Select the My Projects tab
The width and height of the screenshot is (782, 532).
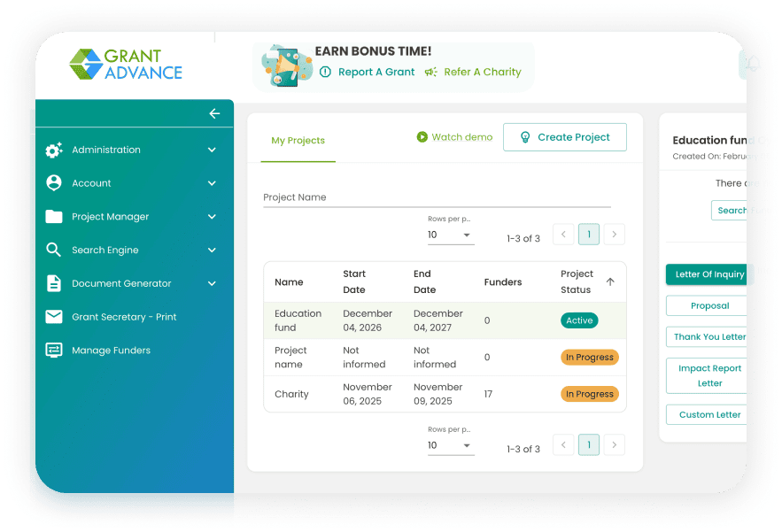pyautogui.click(x=298, y=141)
